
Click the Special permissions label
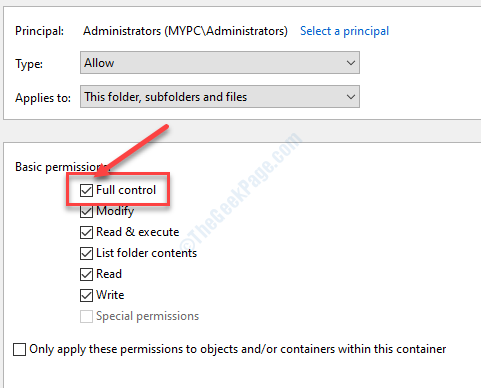coord(147,316)
